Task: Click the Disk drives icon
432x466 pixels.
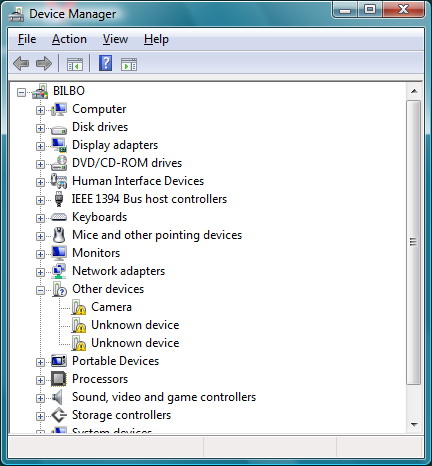Action: tap(59, 129)
